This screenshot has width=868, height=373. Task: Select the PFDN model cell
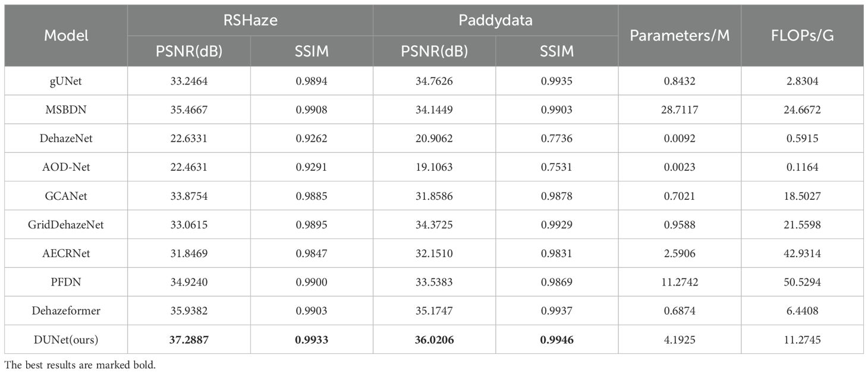click(66, 282)
